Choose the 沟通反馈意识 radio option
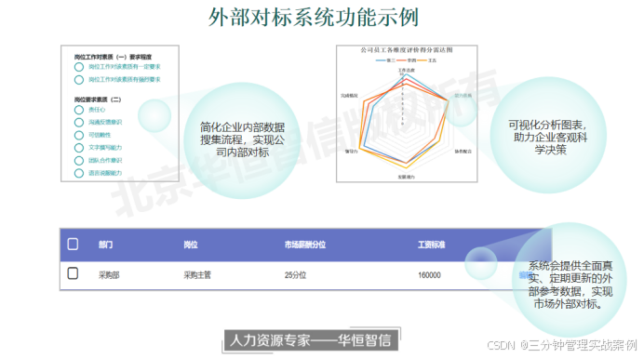 coord(79,123)
